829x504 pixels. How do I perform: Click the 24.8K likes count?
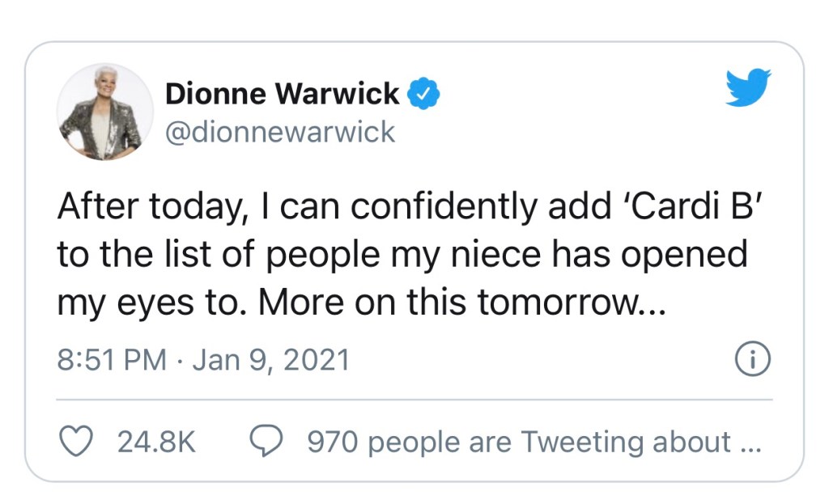156,443
